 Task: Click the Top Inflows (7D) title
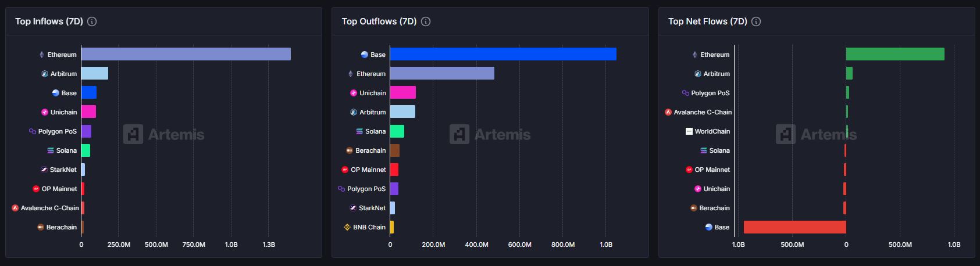click(49, 21)
